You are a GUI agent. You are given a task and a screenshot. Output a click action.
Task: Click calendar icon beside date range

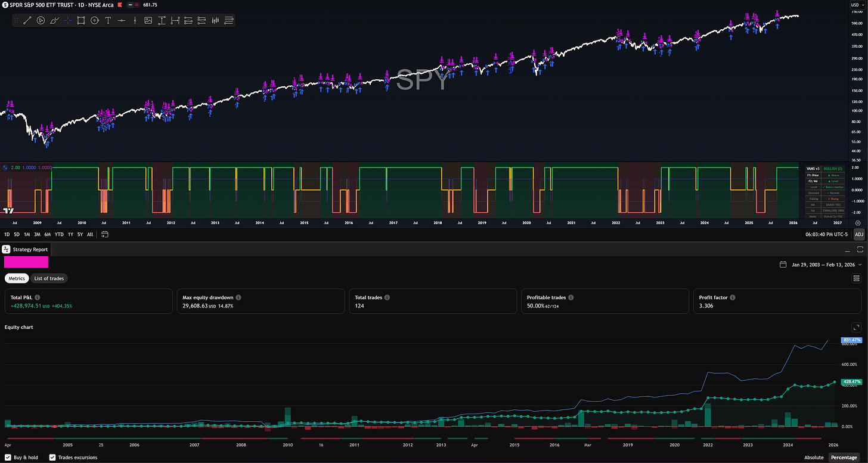pos(783,265)
